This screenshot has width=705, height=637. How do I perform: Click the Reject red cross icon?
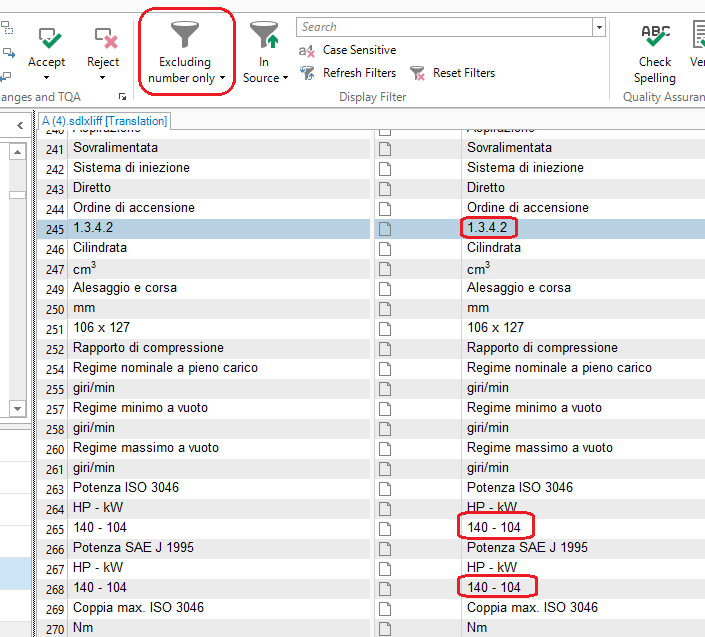103,38
